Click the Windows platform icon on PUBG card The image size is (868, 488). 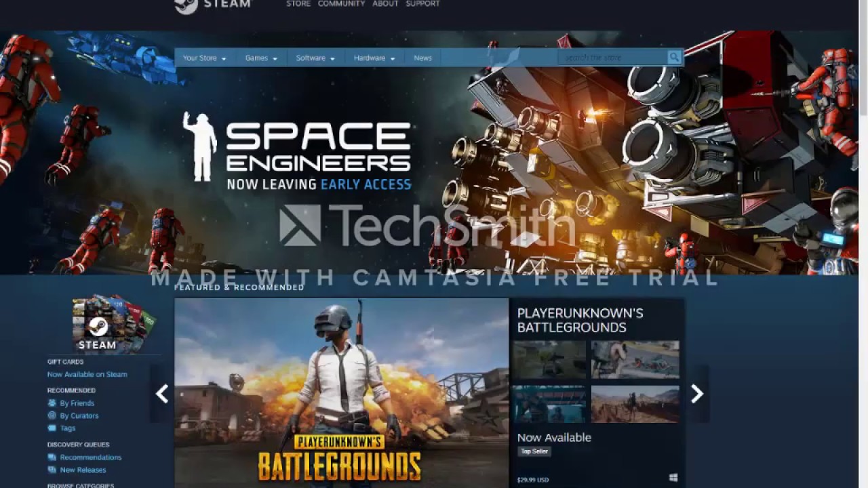click(673, 479)
